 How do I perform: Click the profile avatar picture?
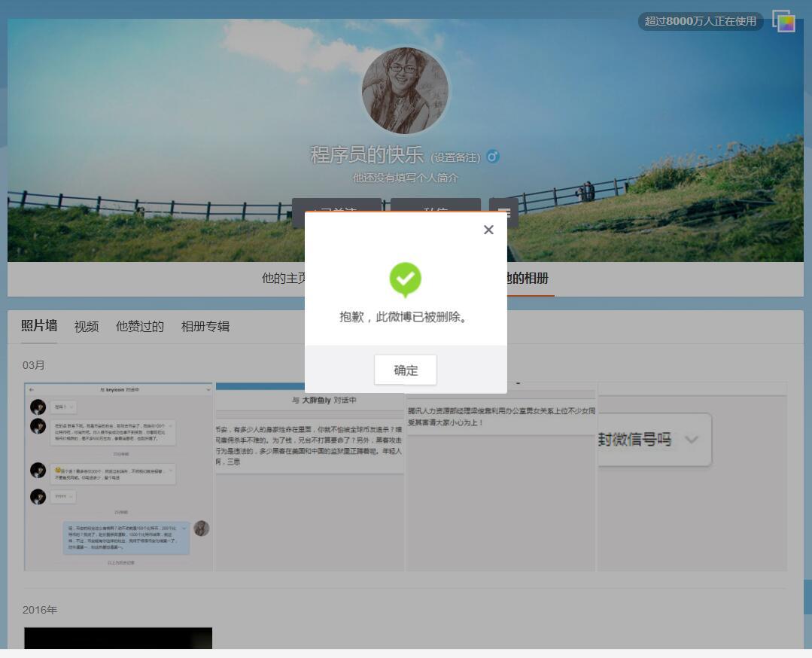405,89
